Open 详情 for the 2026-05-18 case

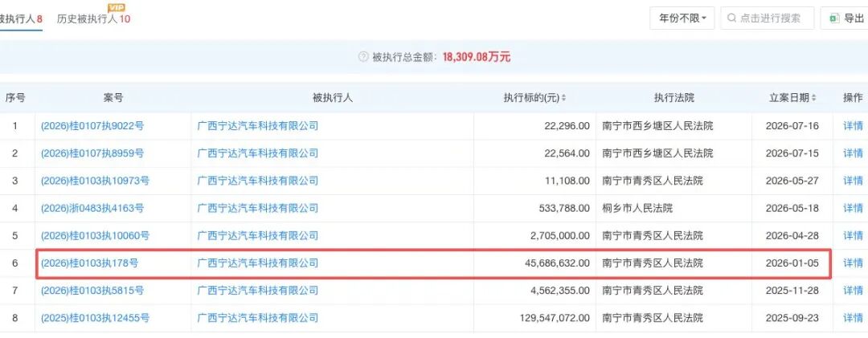(x=853, y=209)
